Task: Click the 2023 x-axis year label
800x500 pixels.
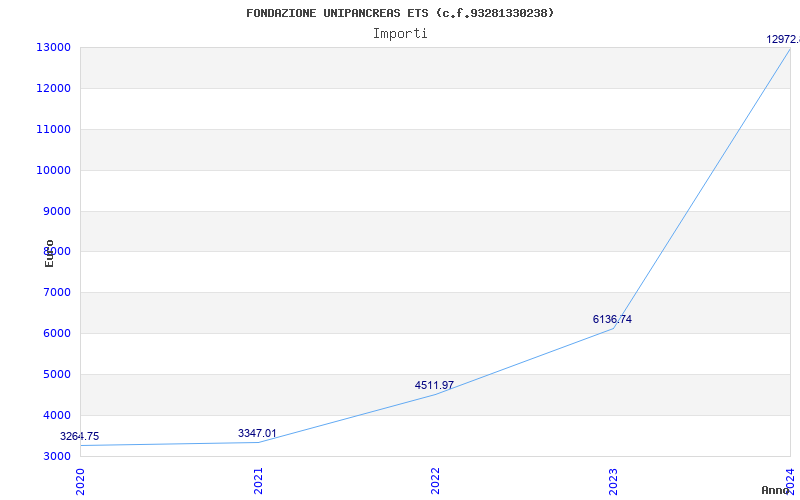Action: click(x=613, y=481)
